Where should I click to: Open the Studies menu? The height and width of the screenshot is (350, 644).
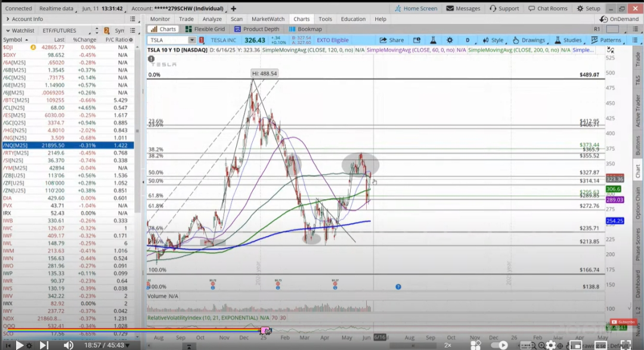tap(568, 40)
